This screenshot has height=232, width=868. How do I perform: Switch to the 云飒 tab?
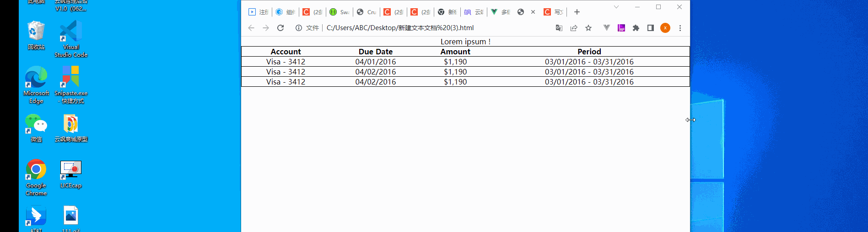tap(474, 12)
